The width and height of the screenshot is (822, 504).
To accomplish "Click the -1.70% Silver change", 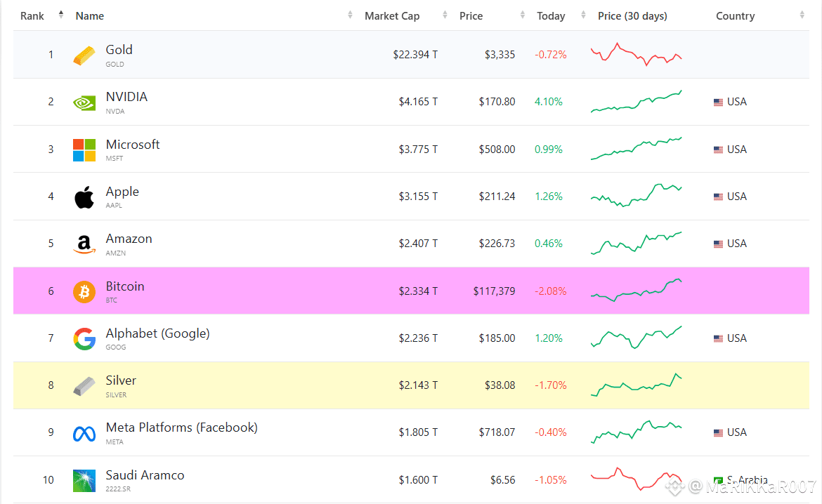I will [x=550, y=385].
